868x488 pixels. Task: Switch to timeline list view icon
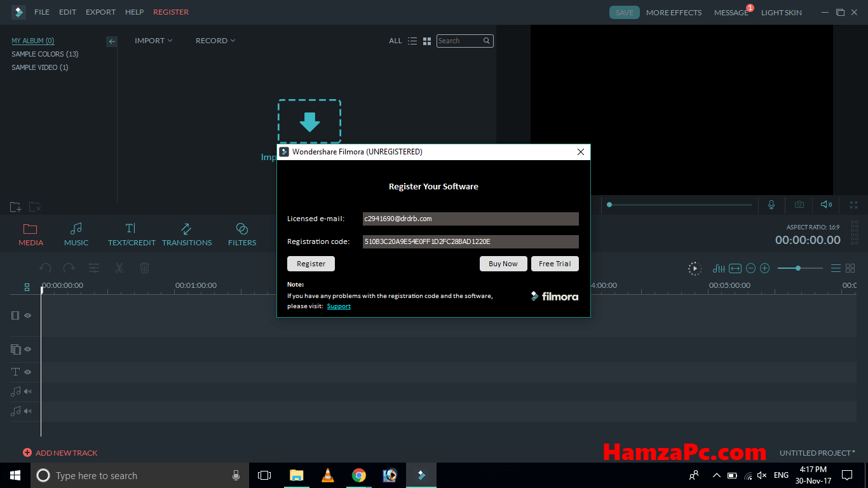836,269
